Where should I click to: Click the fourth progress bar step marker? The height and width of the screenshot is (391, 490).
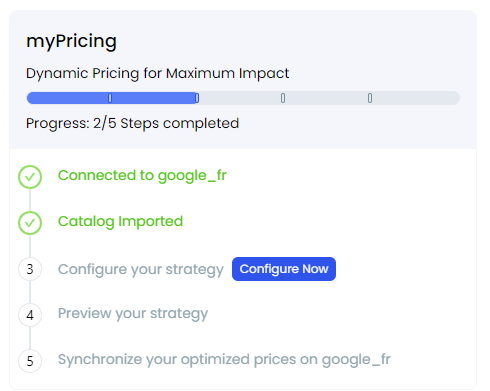point(370,98)
